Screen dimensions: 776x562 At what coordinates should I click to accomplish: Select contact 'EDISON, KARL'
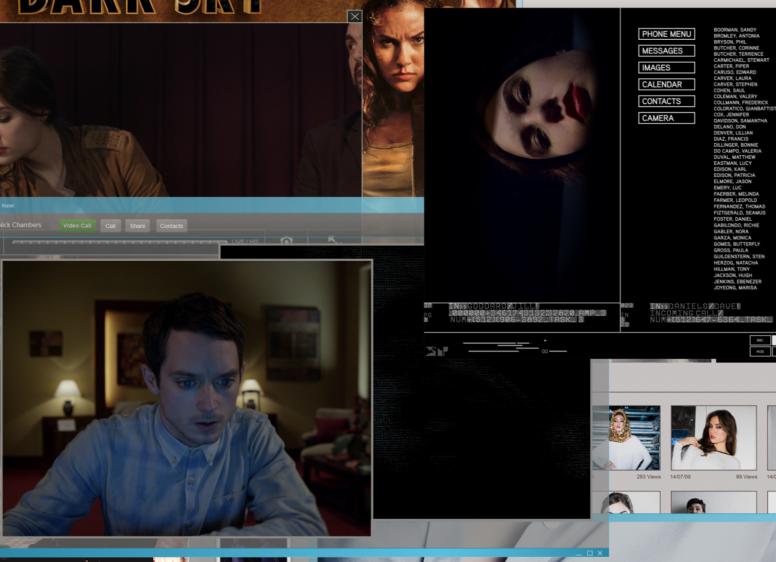point(730,169)
